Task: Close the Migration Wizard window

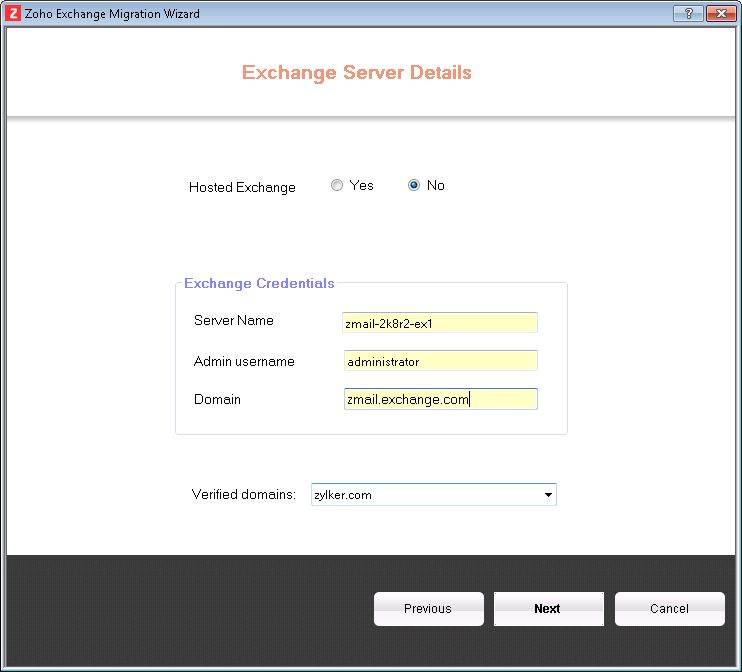Action: click(719, 14)
